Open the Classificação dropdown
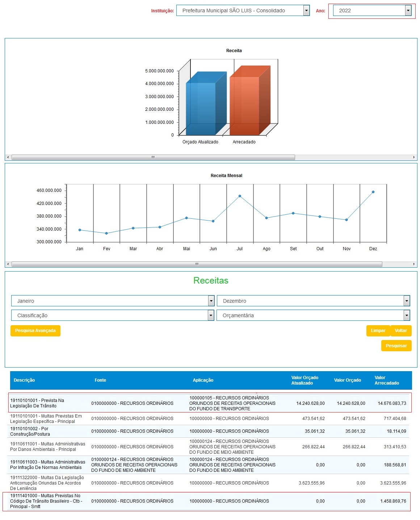420x520 pixels. (113, 315)
